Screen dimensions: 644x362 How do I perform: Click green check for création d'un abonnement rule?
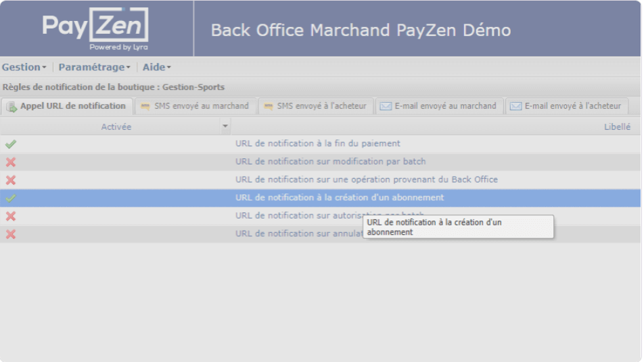[11, 198]
